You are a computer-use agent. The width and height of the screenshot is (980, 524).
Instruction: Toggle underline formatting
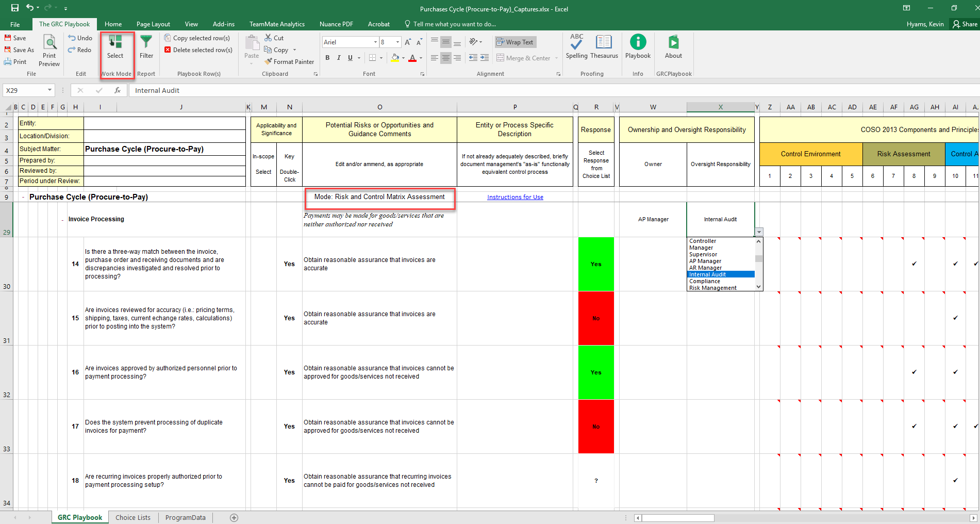point(350,58)
